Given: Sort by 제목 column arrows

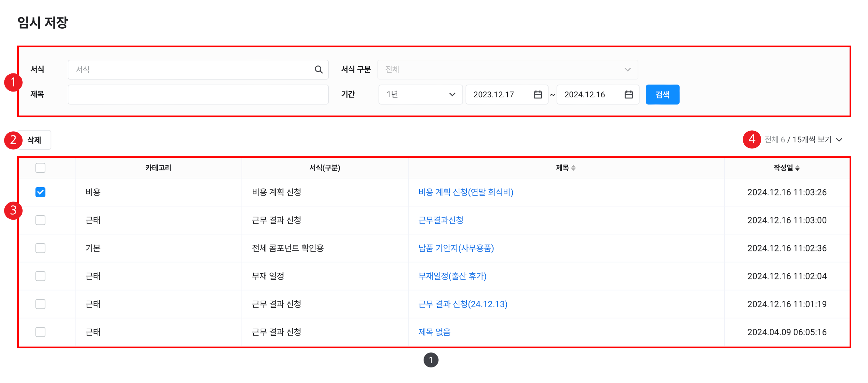Looking at the screenshot, I should click(573, 168).
